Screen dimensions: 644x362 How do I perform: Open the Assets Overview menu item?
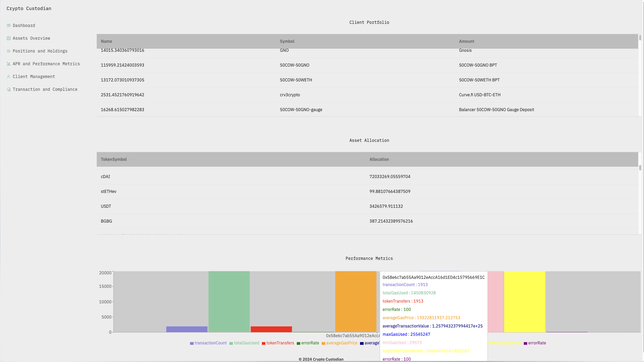(x=31, y=38)
